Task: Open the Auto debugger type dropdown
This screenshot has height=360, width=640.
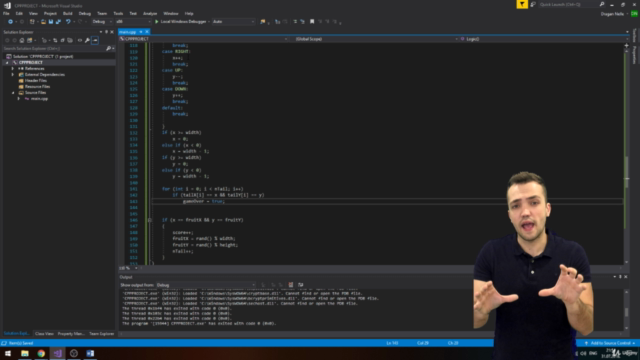Action: tap(233, 22)
